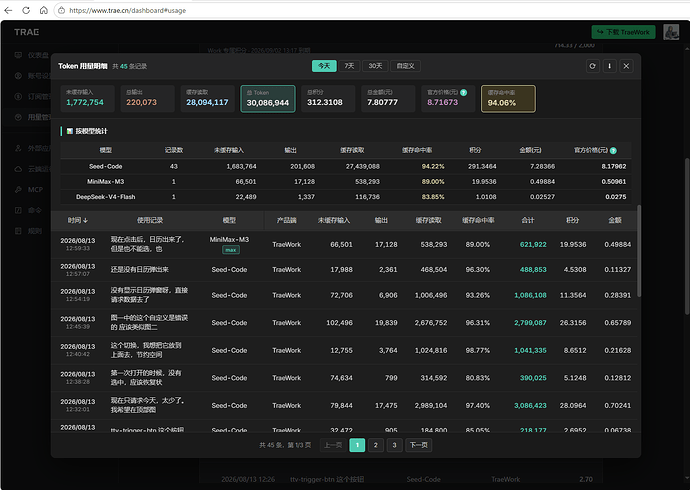This screenshot has height=490, width=690.
Task: Open the MCP item in the sidebar
Action: point(35,190)
